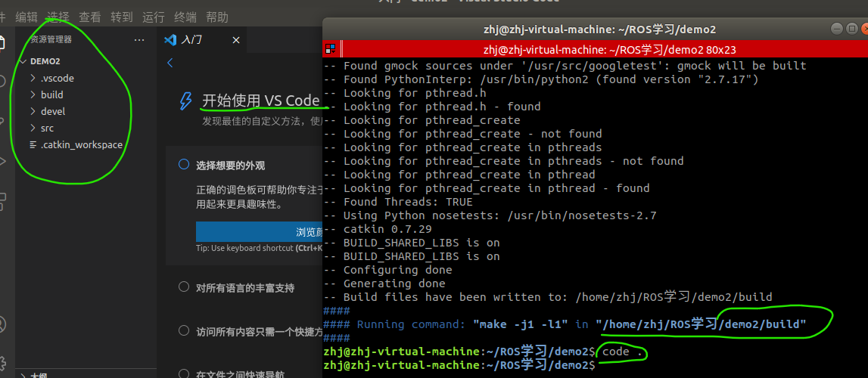Click the 'catkin 0.7.29' terminal line
Screen dimensions: 868x378
pyautogui.click(x=378, y=229)
